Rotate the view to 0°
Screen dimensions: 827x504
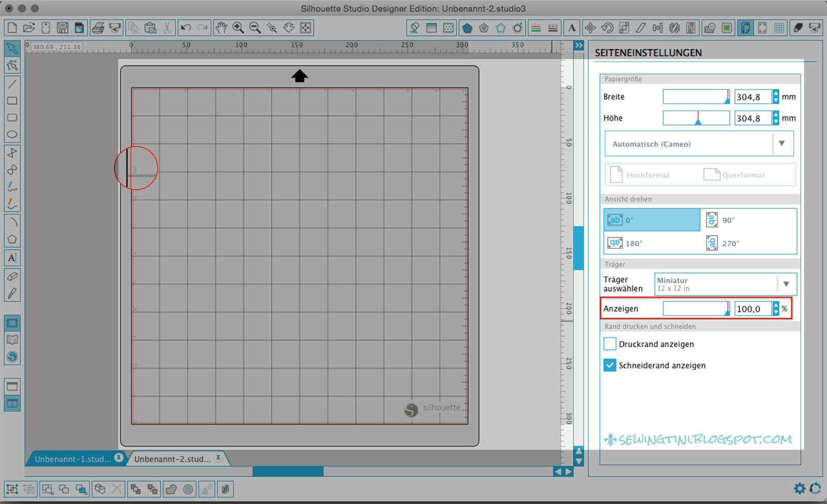click(x=652, y=220)
